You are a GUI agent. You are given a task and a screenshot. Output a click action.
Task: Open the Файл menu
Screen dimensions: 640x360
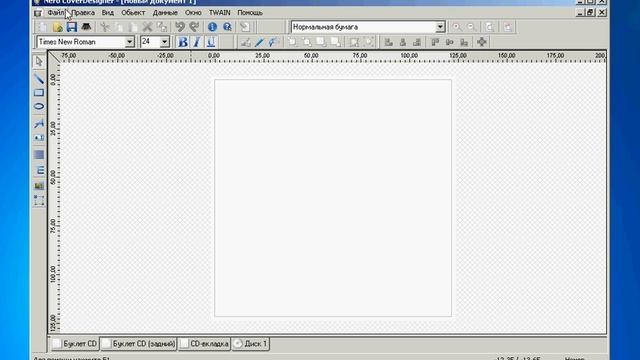pos(56,13)
